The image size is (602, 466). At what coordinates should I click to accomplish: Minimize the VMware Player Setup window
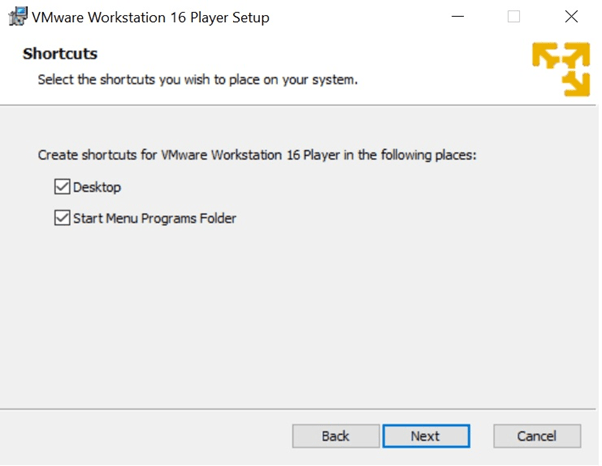[458, 17]
